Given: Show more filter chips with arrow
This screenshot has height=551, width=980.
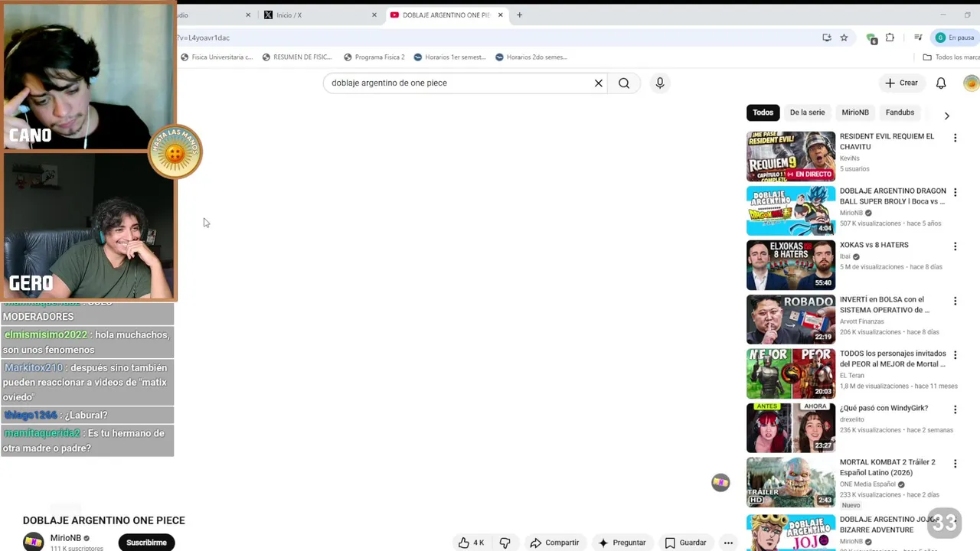Looking at the screenshot, I should coord(946,116).
